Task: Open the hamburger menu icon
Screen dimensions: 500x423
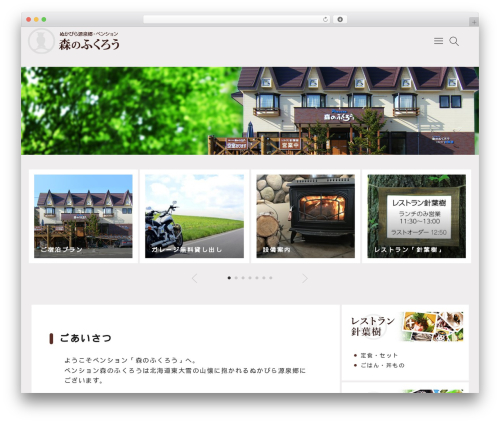Action: point(438,41)
